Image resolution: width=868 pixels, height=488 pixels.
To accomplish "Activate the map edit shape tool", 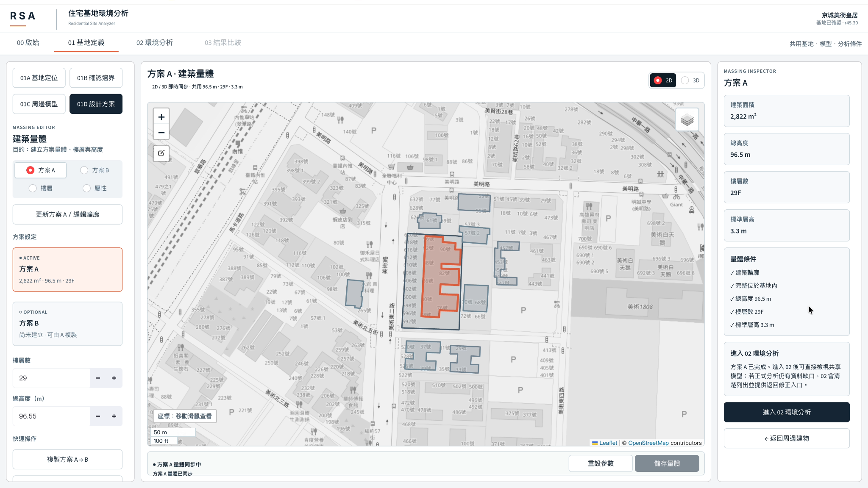I will (x=161, y=153).
